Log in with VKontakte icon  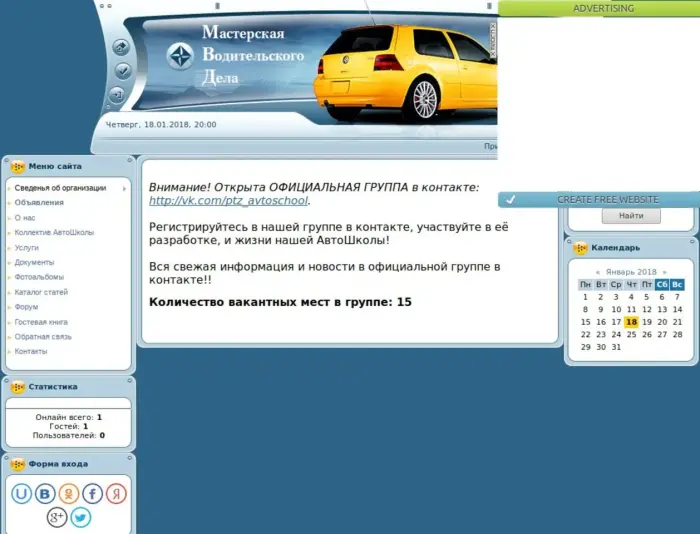[46, 493]
